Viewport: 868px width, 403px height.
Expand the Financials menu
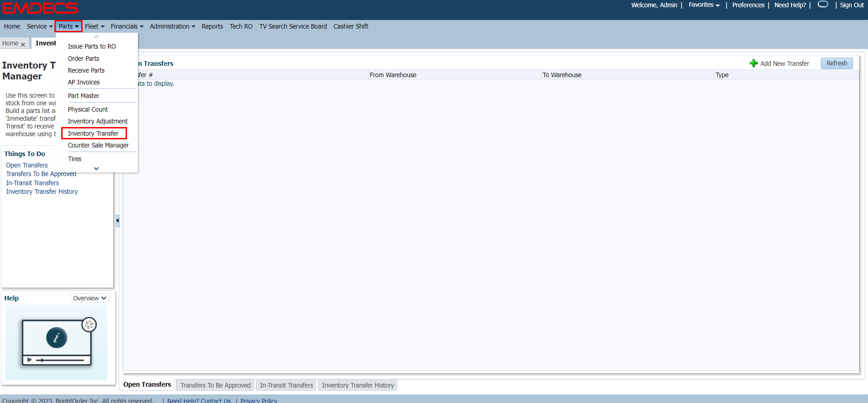(x=127, y=26)
